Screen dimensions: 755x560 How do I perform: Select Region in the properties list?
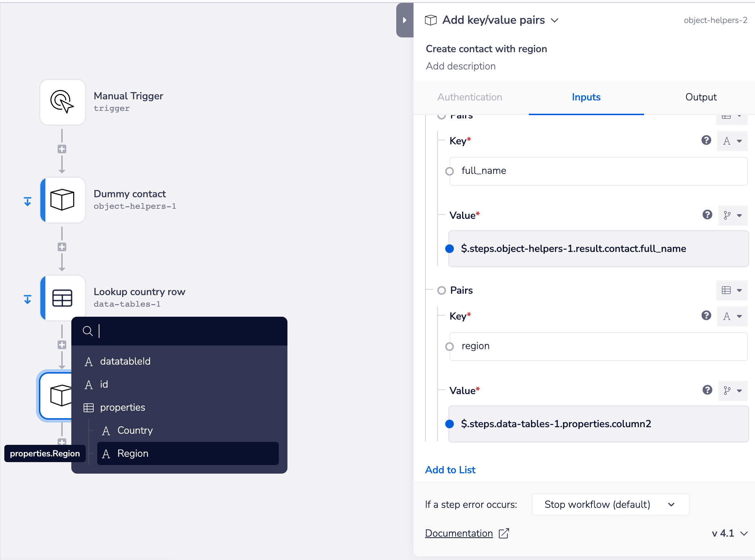[x=133, y=453]
